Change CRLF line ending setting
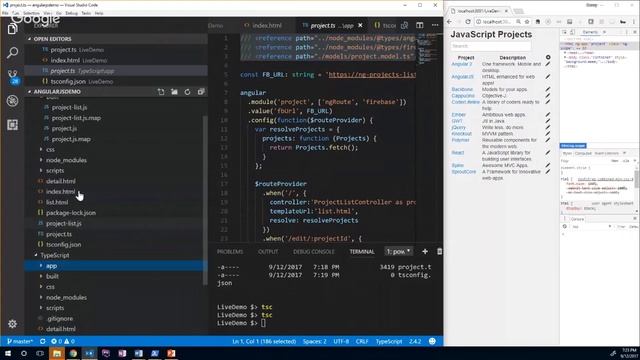Viewport: 640px width, 360px height. tap(362, 341)
